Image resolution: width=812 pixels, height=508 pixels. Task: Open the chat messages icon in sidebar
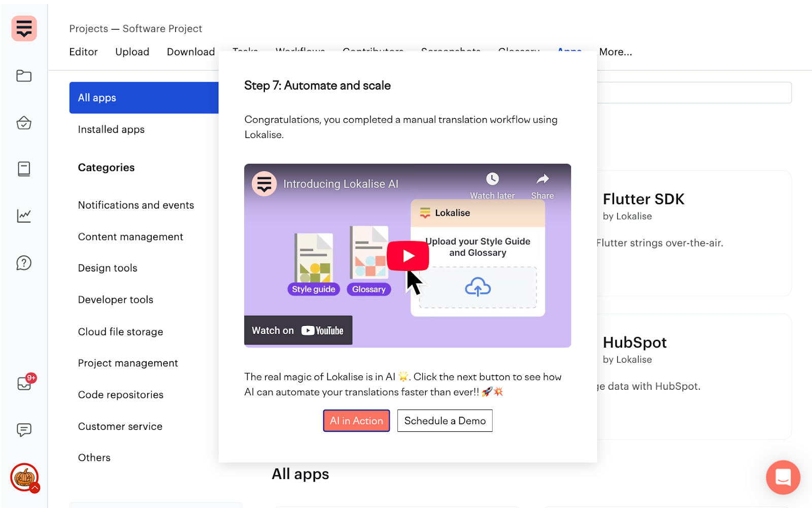pyautogui.click(x=24, y=430)
